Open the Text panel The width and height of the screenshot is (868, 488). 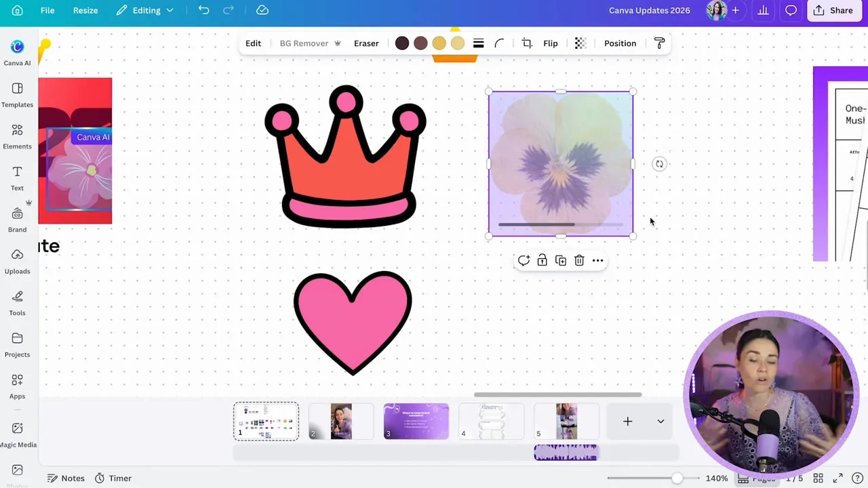pyautogui.click(x=17, y=178)
